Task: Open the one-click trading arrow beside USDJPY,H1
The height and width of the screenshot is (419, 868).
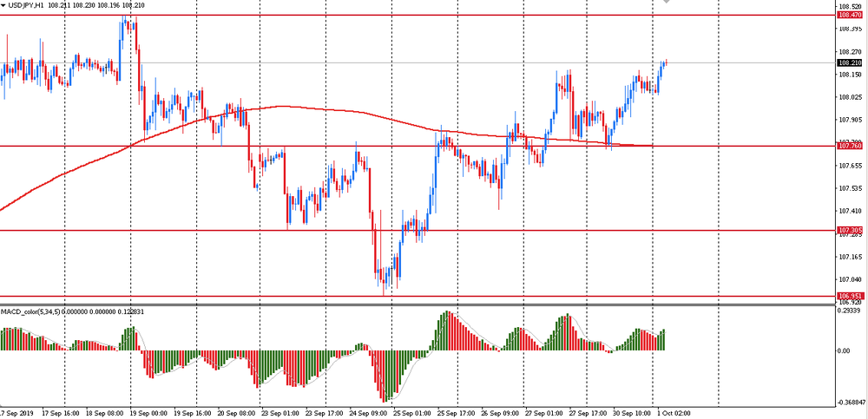Action: [x=3, y=5]
